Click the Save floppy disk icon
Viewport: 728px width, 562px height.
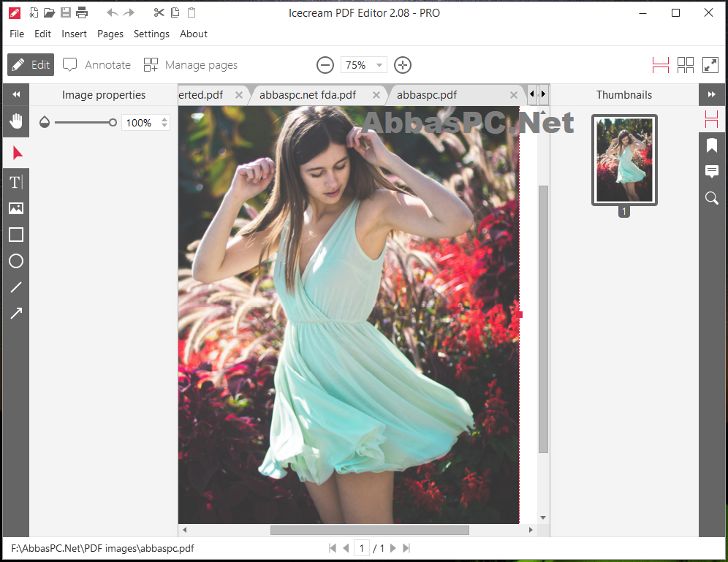66,12
